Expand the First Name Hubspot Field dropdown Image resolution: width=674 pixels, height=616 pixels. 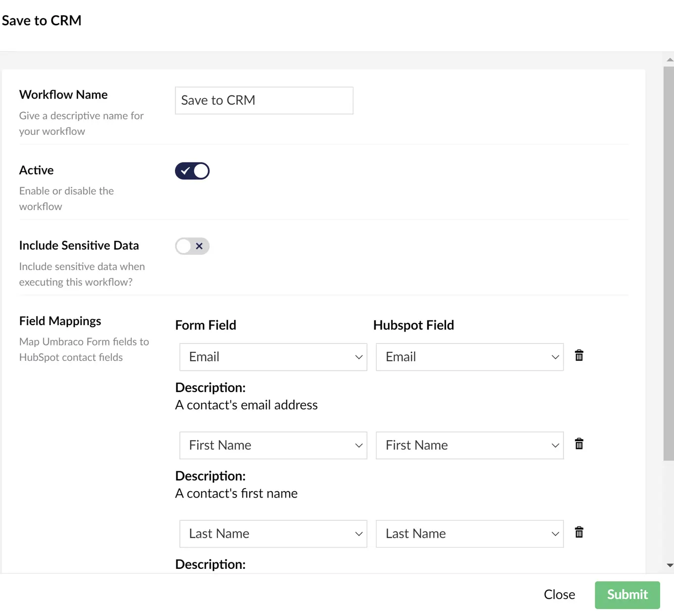pos(469,445)
